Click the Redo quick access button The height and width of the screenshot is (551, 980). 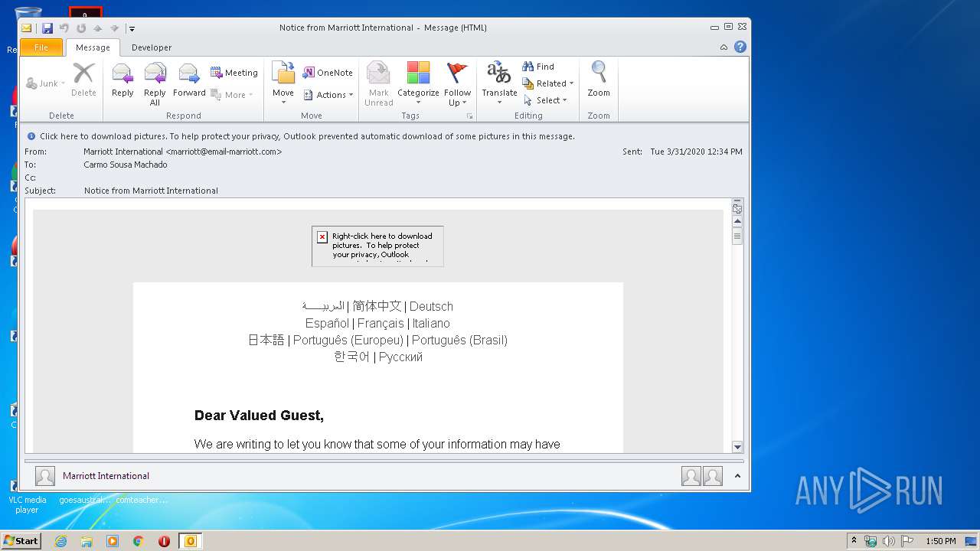81,28
